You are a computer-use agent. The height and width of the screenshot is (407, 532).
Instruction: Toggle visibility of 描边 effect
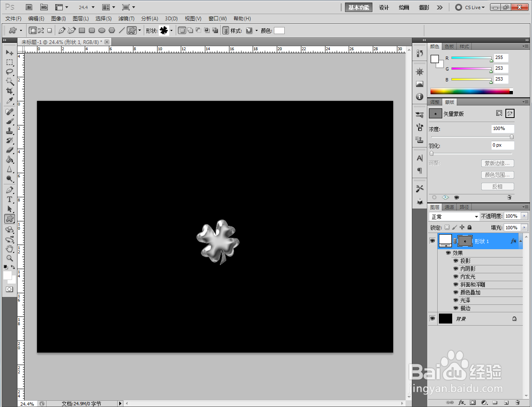456,308
